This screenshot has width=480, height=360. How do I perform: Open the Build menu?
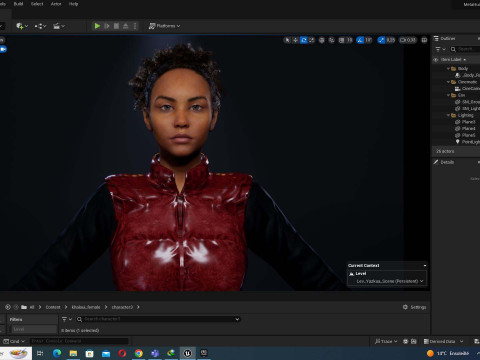coord(18,4)
